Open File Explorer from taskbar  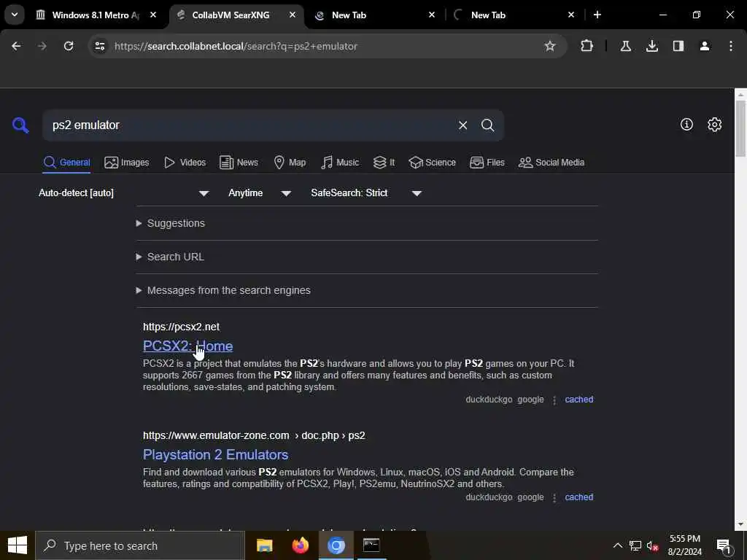pos(264,545)
